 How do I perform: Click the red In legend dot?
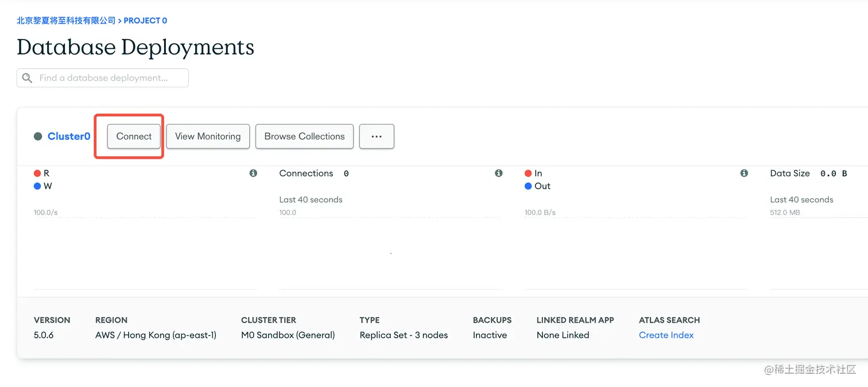(x=528, y=173)
